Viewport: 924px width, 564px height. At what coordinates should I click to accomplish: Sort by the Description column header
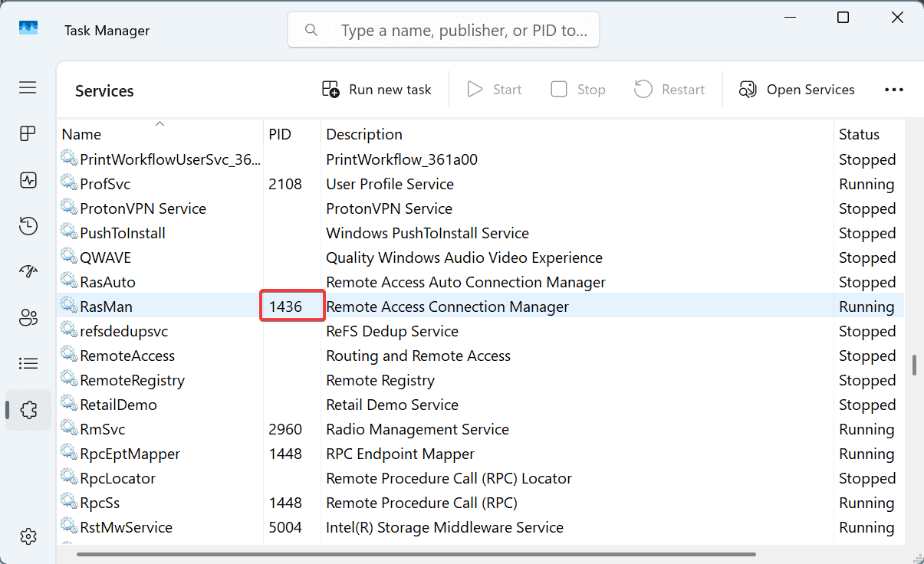click(577, 133)
